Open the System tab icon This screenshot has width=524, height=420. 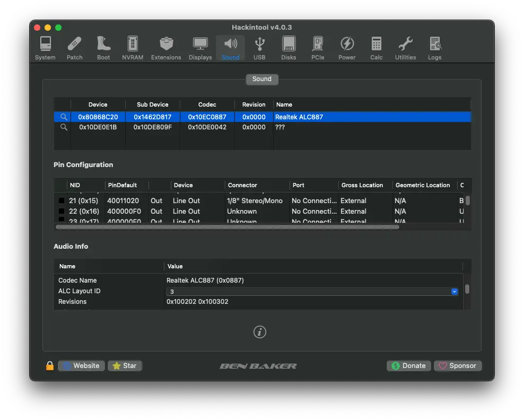[45, 44]
